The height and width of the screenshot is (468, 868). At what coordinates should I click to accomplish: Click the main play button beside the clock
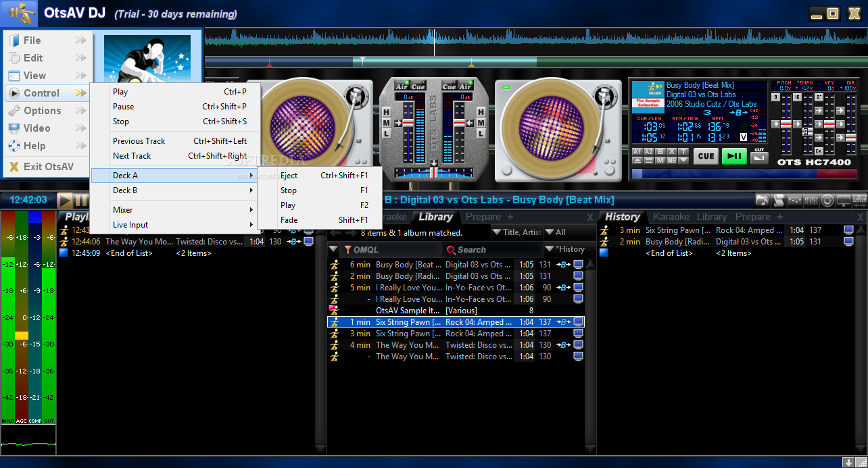65,201
